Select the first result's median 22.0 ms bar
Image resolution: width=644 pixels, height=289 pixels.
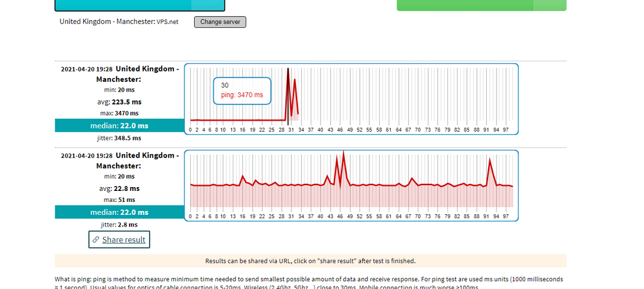[x=117, y=126]
